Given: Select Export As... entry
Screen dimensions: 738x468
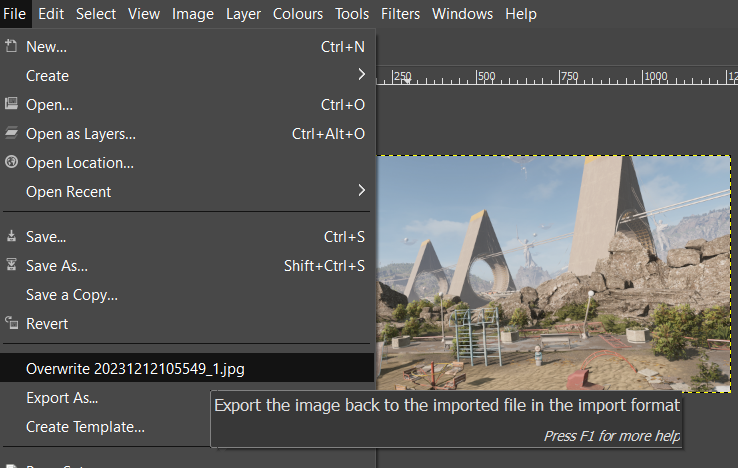Looking at the screenshot, I should [62, 398].
